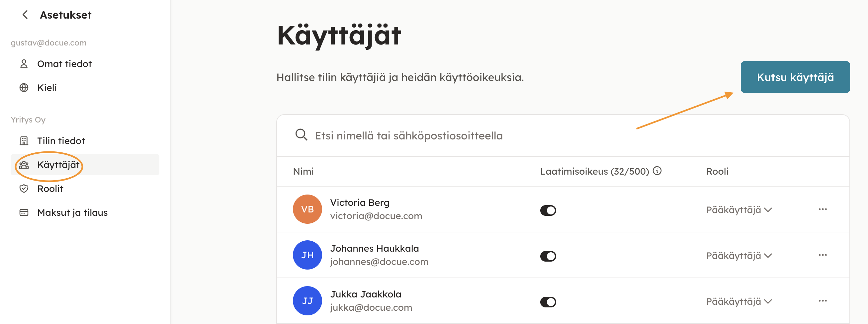Open three-dot menu for Jukka Jaakkola
The width and height of the screenshot is (868, 324).
pos(823,301)
